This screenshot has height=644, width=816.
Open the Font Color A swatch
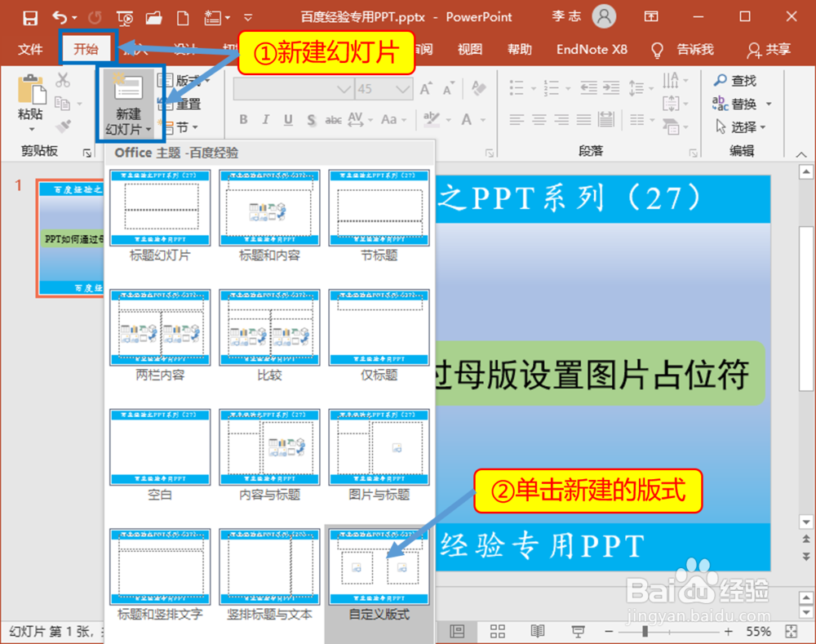pyautogui.click(x=466, y=120)
